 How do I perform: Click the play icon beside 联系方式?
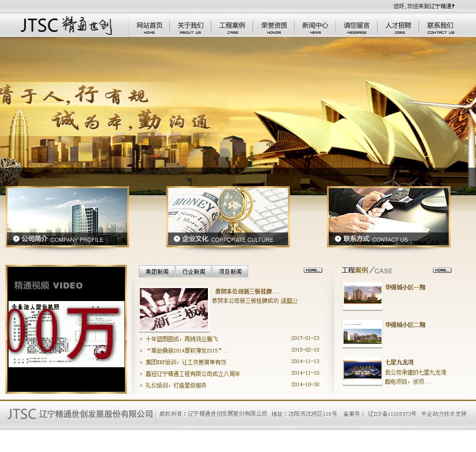pos(338,239)
